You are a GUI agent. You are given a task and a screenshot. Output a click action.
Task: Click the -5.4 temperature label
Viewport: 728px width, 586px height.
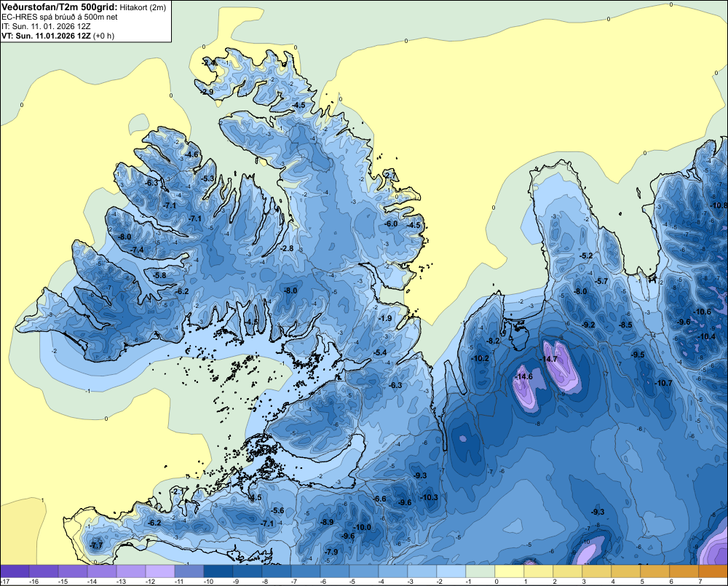pyautogui.click(x=380, y=352)
